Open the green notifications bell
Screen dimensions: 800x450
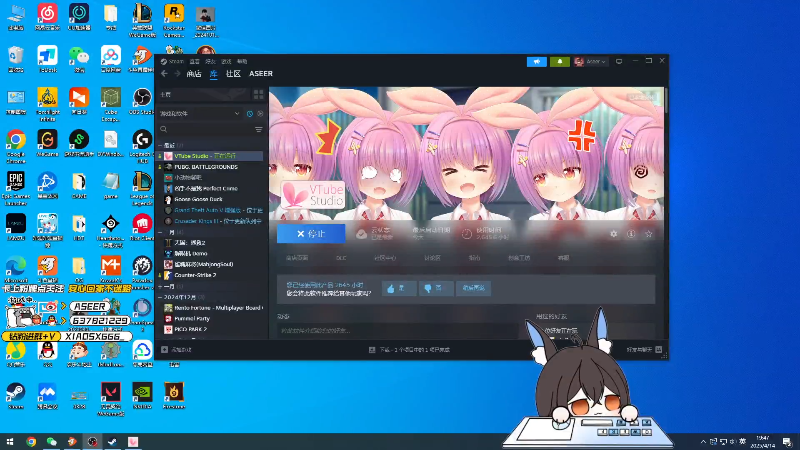(x=560, y=62)
